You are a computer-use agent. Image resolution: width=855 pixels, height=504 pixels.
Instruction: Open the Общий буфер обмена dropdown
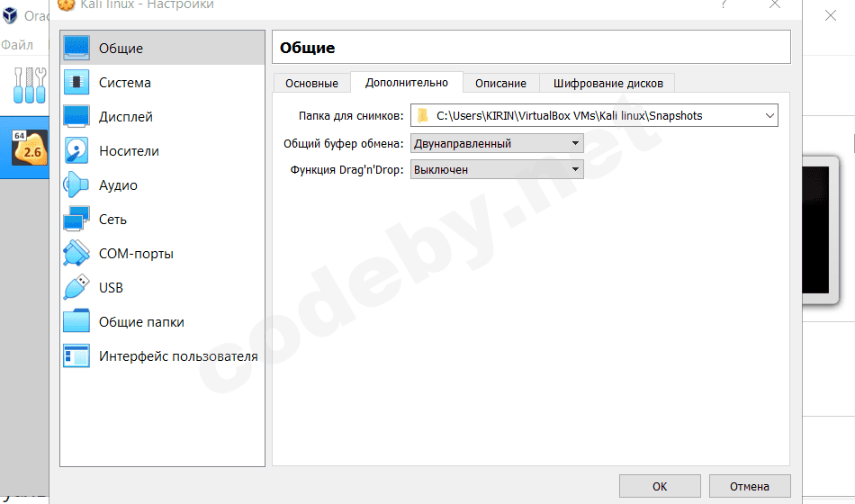pos(497,143)
